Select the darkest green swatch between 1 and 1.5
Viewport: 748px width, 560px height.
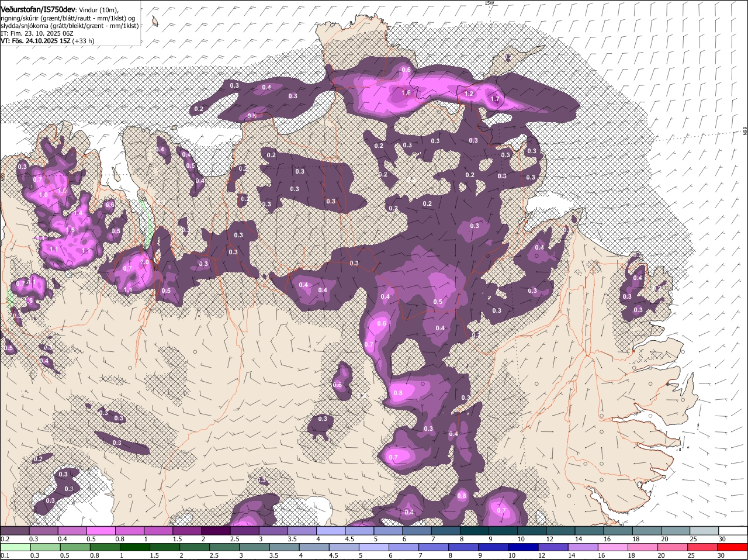[x=134, y=547]
